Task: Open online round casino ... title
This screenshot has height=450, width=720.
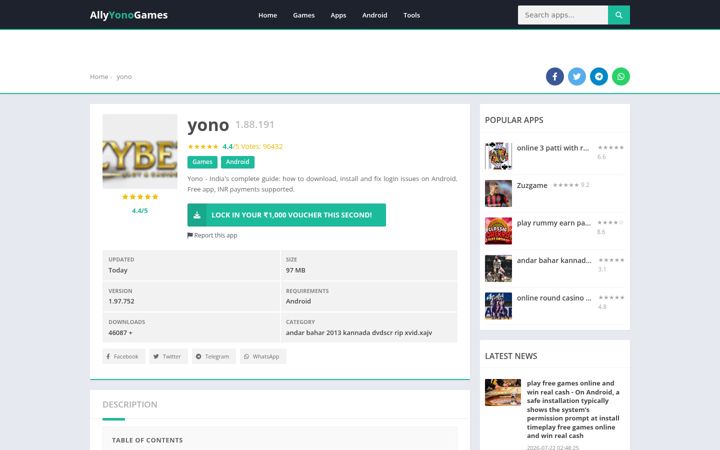Action: [554, 298]
